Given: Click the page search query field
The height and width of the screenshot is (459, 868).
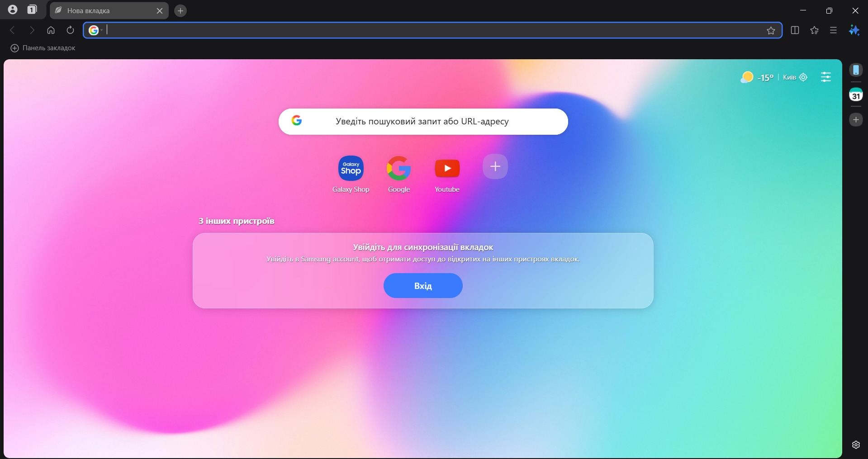Looking at the screenshot, I should click(x=422, y=122).
